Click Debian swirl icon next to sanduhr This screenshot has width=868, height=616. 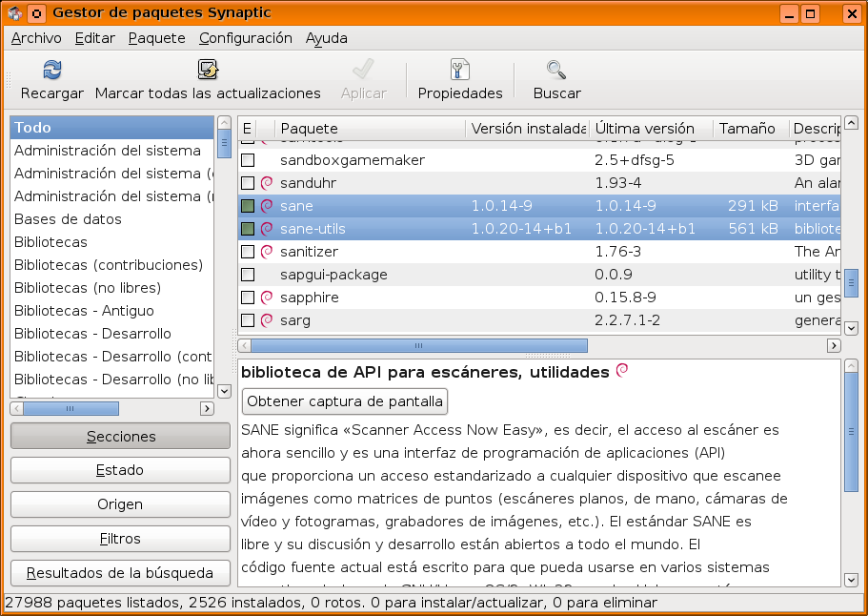pos(267,183)
